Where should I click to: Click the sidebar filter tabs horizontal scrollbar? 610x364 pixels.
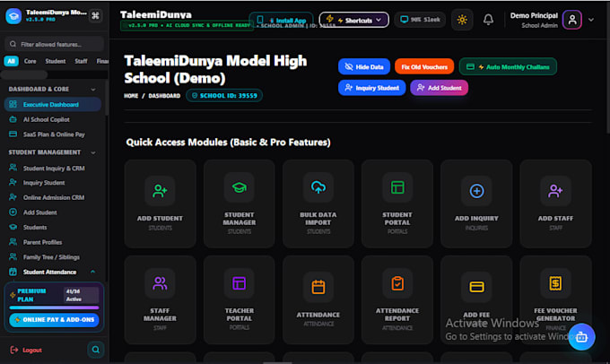(x=24, y=74)
